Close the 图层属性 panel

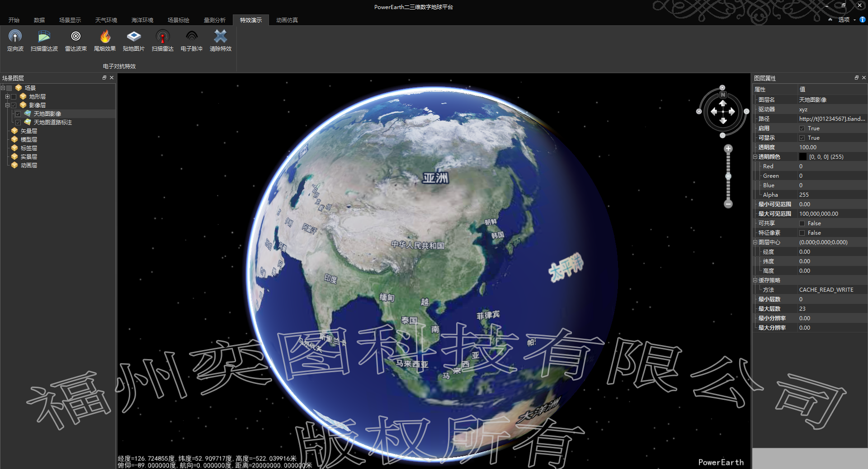(864, 78)
